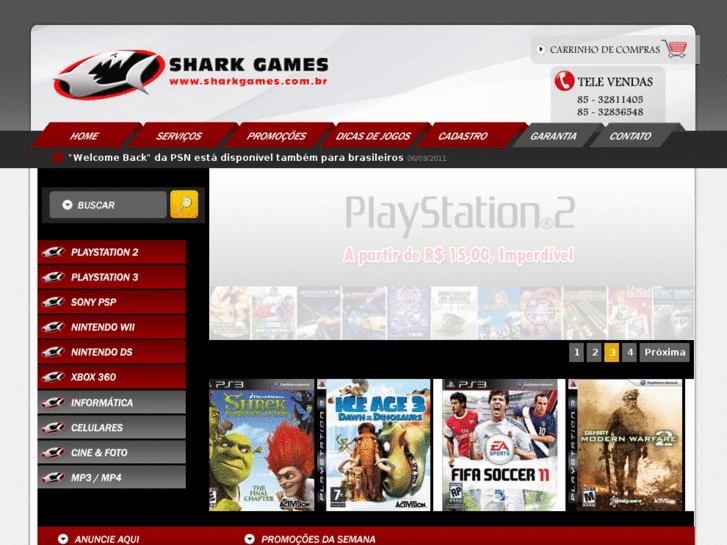The height and width of the screenshot is (545, 727).
Task: Click the shark icon next to Nintendo DS
Action: click(53, 352)
